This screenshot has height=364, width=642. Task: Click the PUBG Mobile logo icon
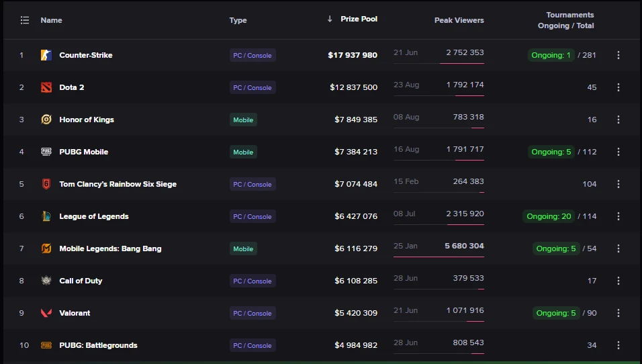pyautogui.click(x=46, y=152)
